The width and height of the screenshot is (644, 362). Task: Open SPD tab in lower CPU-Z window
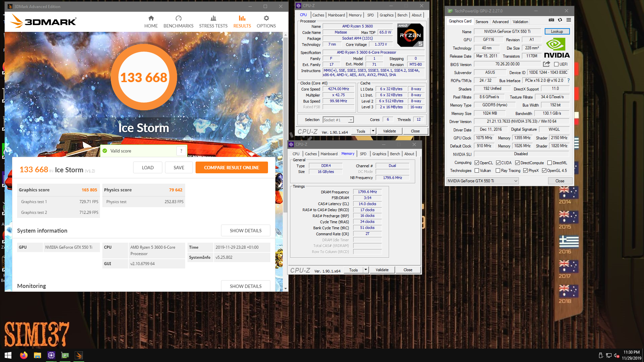(x=363, y=154)
